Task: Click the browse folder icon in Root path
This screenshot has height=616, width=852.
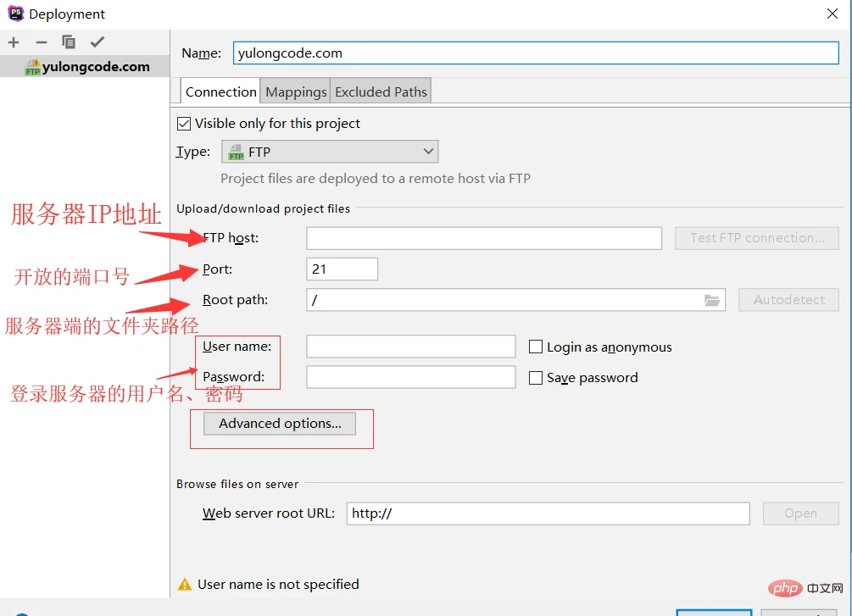Action: (x=711, y=300)
